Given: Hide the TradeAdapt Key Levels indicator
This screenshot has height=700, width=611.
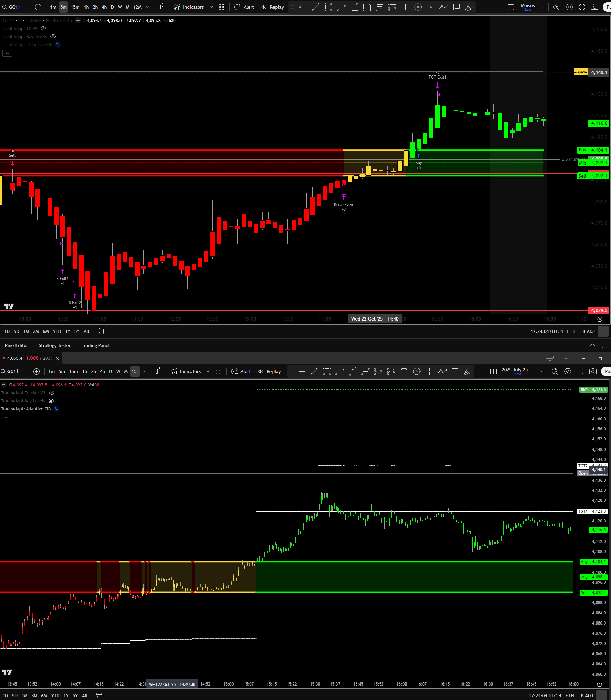Looking at the screenshot, I should pos(53,36).
